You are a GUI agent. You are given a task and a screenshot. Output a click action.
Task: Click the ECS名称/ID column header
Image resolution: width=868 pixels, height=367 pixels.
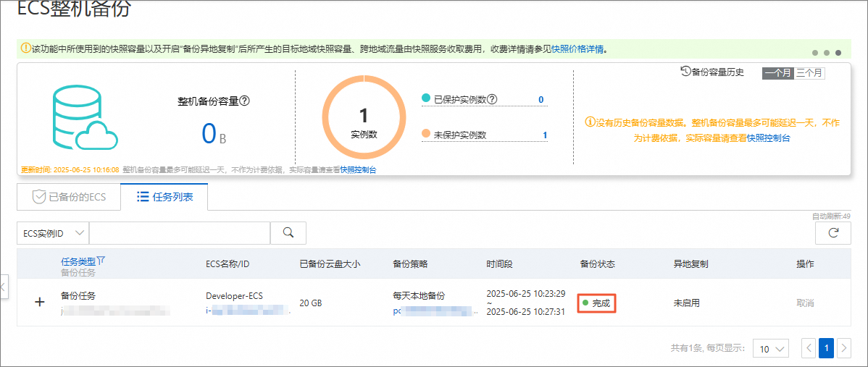coord(228,263)
